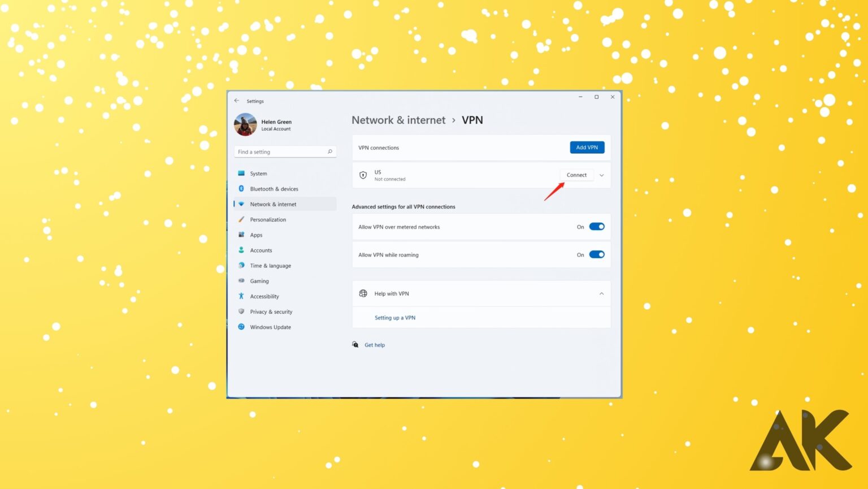The image size is (868, 489).
Task: Click the Network & internet globe icon
Action: [x=242, y=204]
